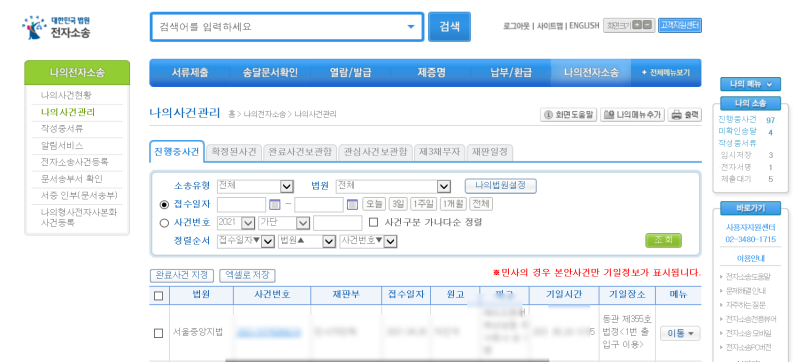Click the 전자소송 court logo

click(x=56, y=28)
